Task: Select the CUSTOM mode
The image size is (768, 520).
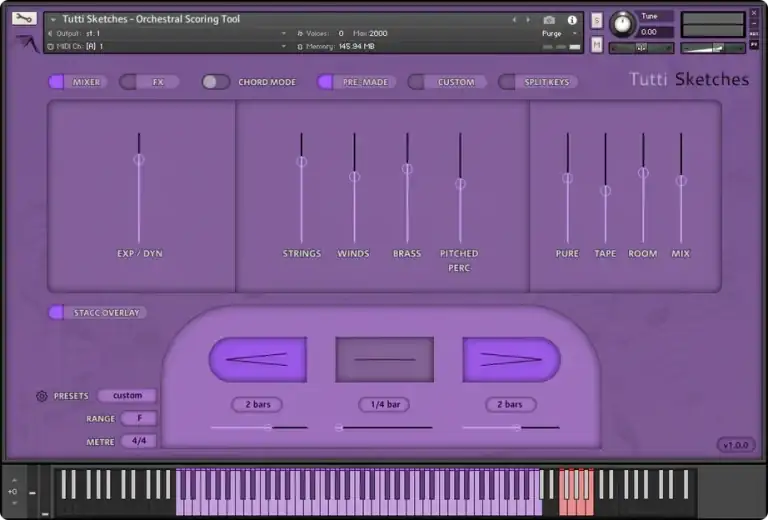Action: point(447,82)
